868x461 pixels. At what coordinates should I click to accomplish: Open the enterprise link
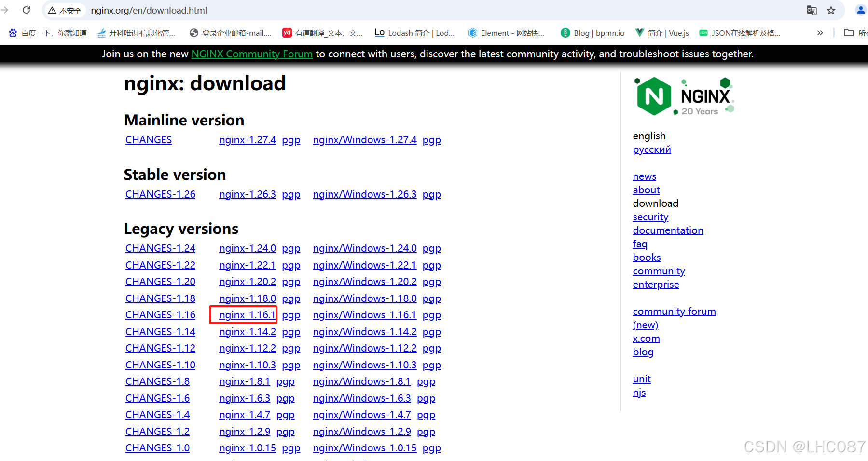click(x=656, y=285)
